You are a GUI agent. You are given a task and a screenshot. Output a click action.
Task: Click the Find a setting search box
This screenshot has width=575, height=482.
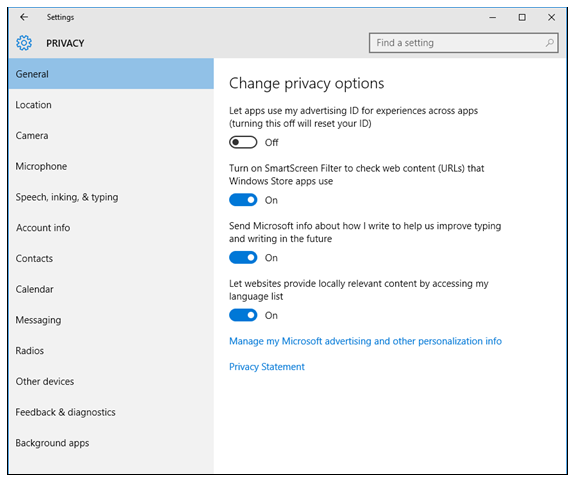[x=464, y=43]
